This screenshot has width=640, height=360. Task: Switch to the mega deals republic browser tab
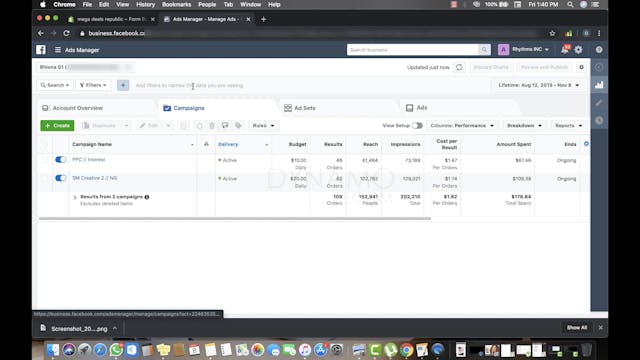(x=111, y=19)
